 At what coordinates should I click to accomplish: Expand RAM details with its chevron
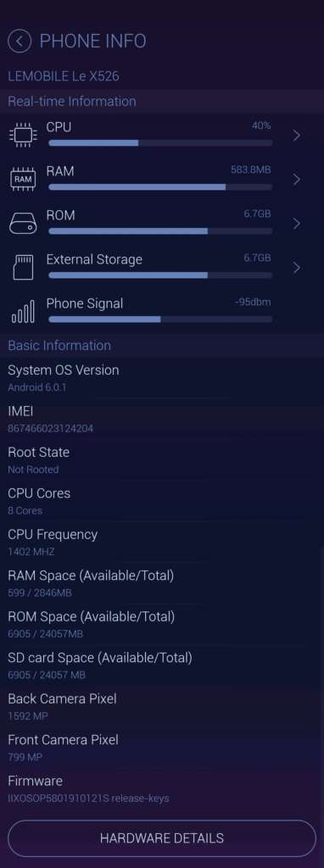(297, 180)
